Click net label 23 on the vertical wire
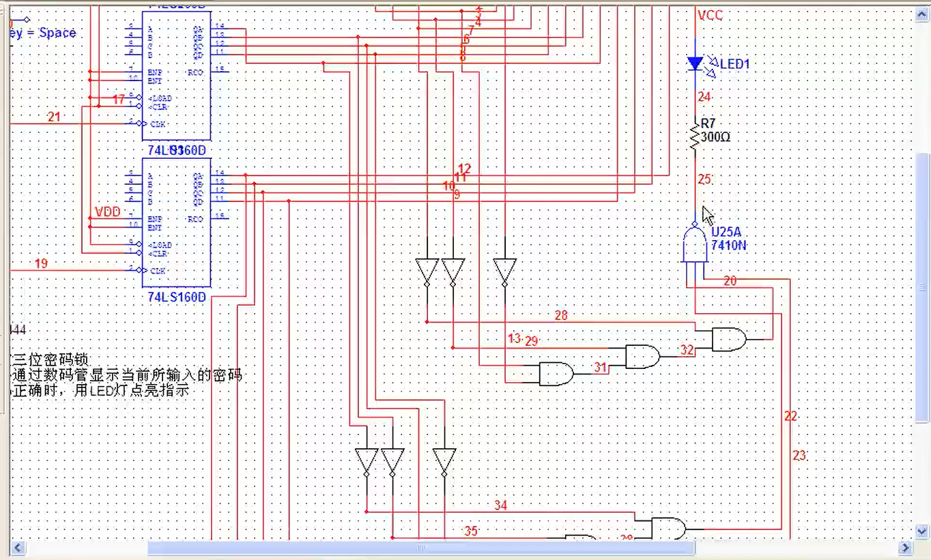 click(x=799, y=456)
